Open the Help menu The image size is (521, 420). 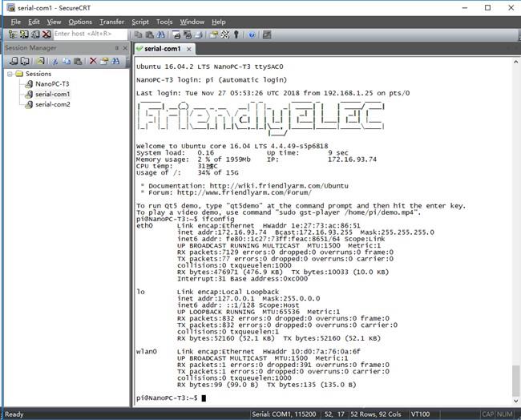pos(218,22)
